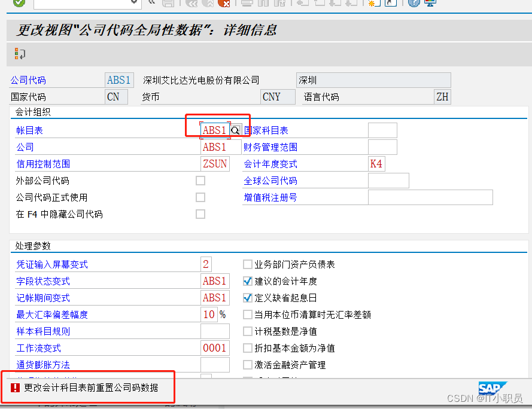Screen dimensions: 532x409
Task: Click the blue 公司代码 label
Action: (28, 80)
